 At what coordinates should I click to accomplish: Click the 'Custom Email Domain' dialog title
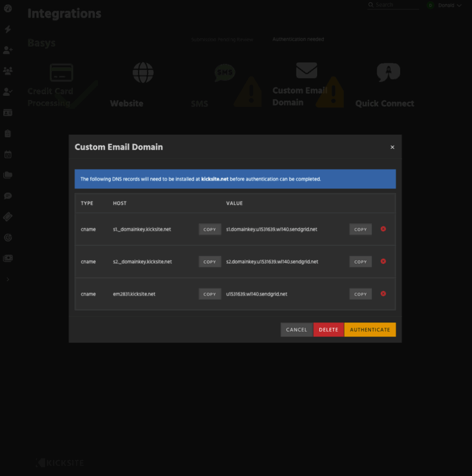pos(118,147)
